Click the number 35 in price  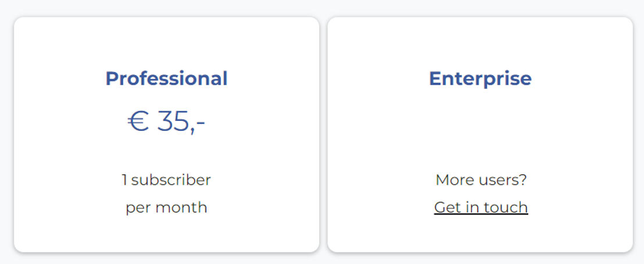tap(173, 122)
